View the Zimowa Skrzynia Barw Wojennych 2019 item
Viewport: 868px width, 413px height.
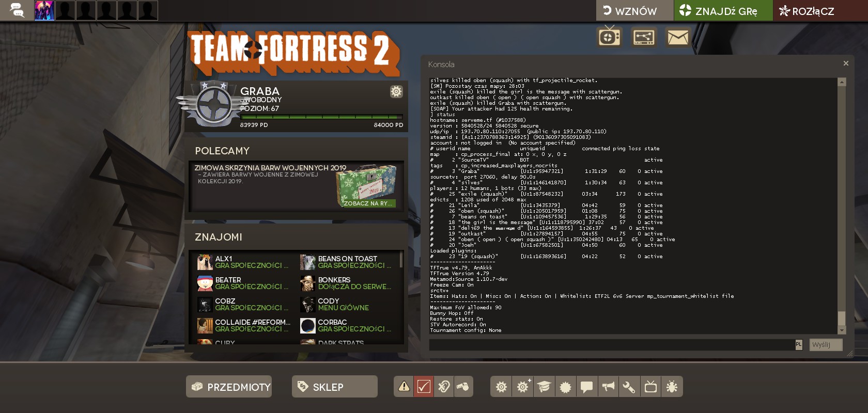(296, 186)
